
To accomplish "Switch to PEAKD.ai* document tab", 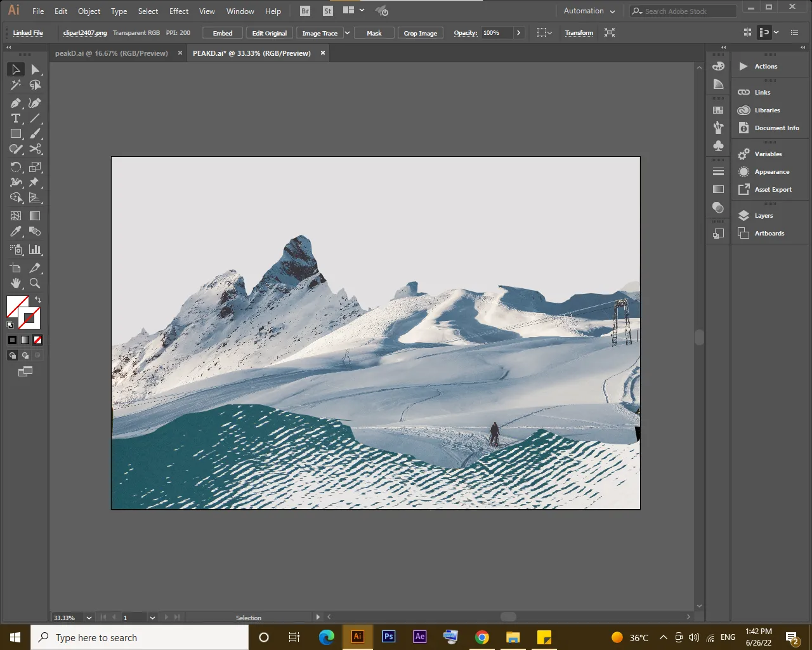I will [252, 53].
